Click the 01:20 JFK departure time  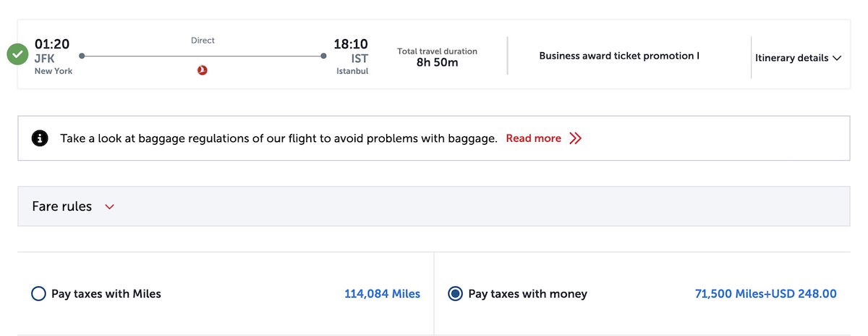pyautogui.click(x=52, y=45)
